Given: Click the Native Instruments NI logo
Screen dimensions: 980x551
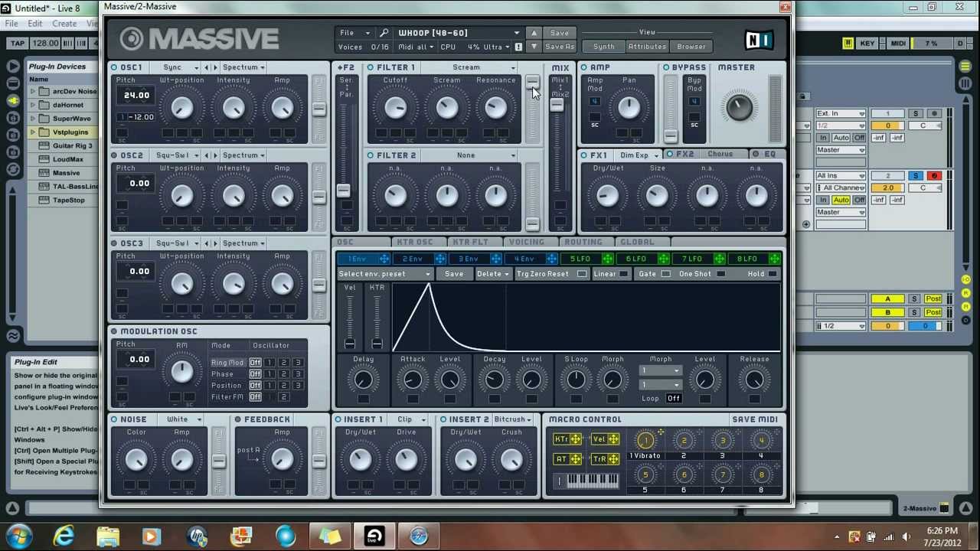Looking at the screenshot, I should [x=759, y=40].
